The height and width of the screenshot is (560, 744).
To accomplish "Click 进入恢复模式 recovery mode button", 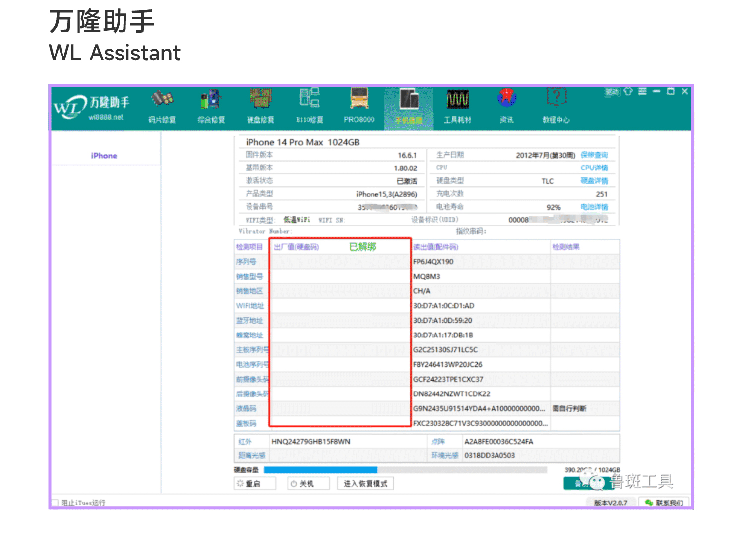I will 366,484.
